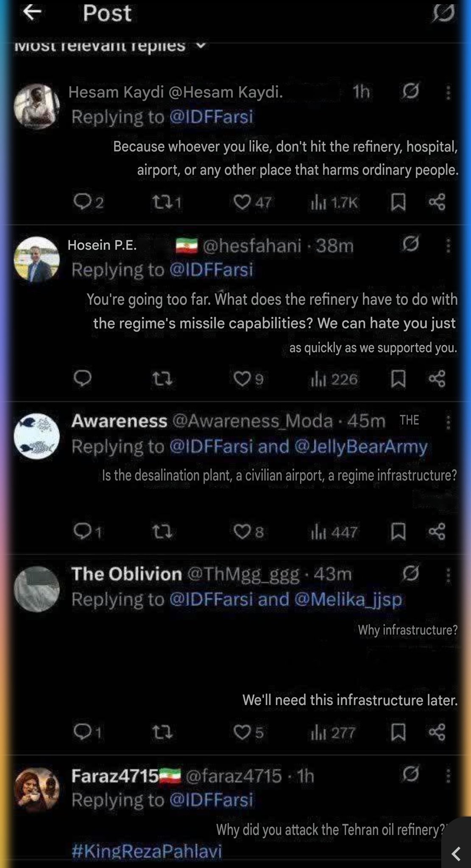Repost Hesam Kaydi's reply
471x868 pixels.
(x=166, y=203)
